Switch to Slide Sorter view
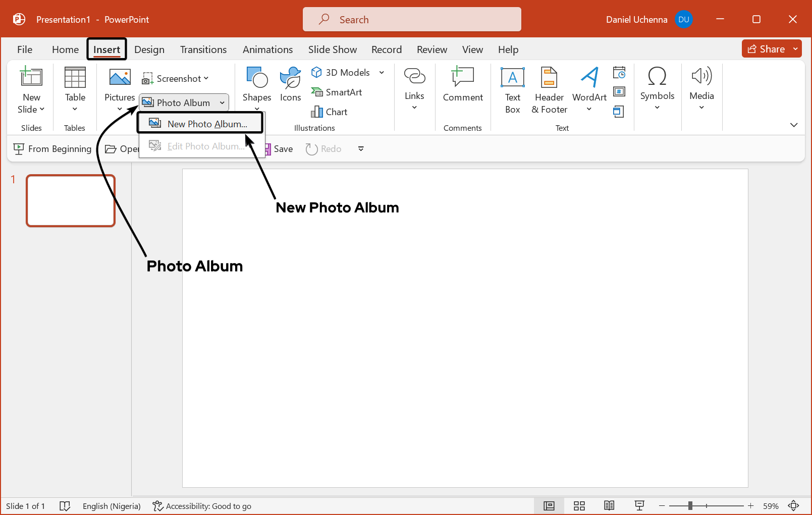This screenshot has width=812, height=515. click(x=579, y=506)
